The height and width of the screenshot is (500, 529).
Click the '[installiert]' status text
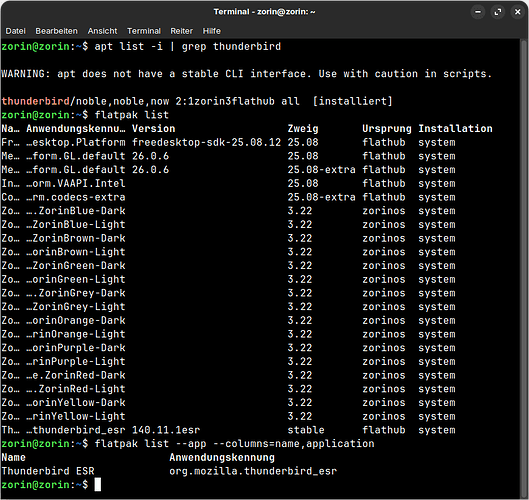(352, 101)
